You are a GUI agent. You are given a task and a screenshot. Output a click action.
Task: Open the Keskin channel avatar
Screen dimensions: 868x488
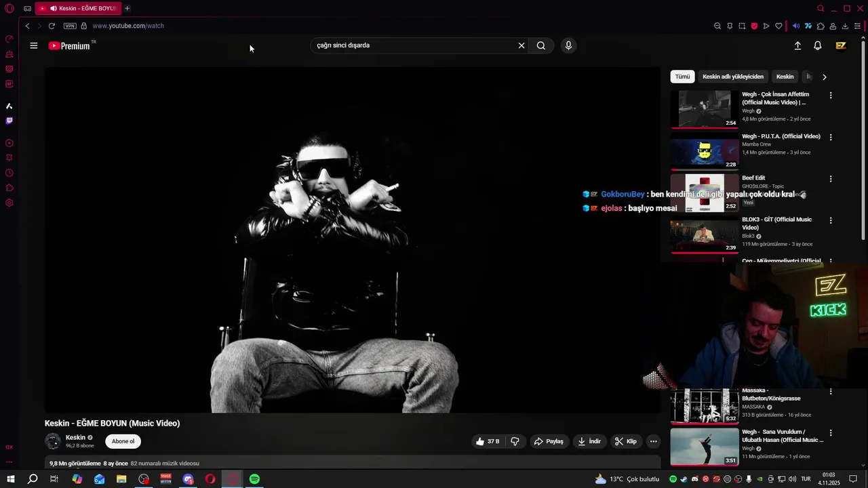(x=53, y=441)
